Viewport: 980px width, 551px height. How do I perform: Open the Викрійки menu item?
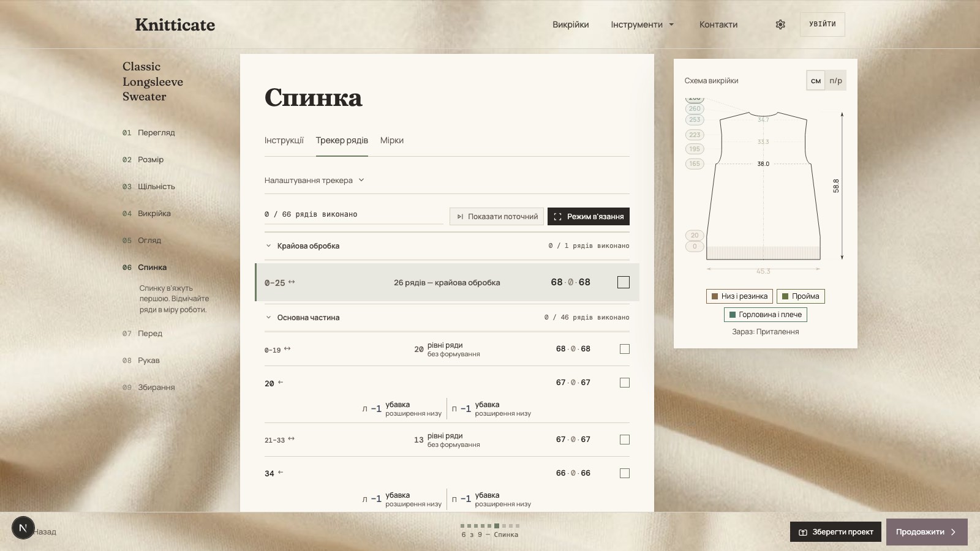click(570, 24)
